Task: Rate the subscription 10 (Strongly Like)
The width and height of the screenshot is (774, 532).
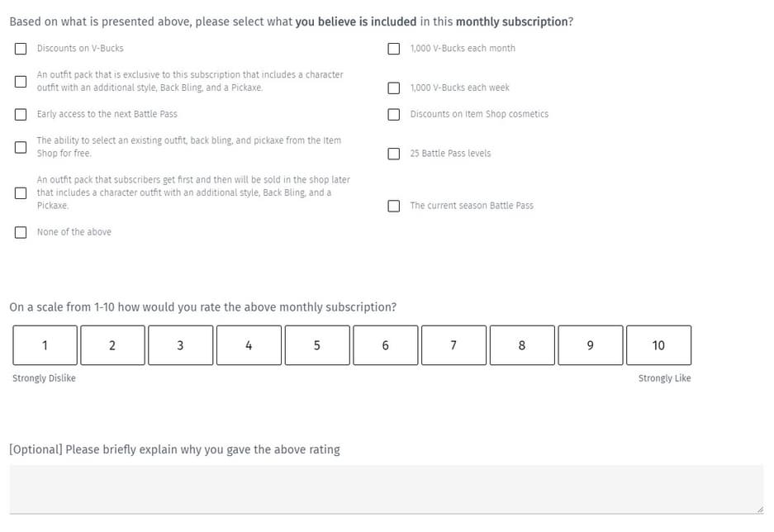Action: click(658, 345)
